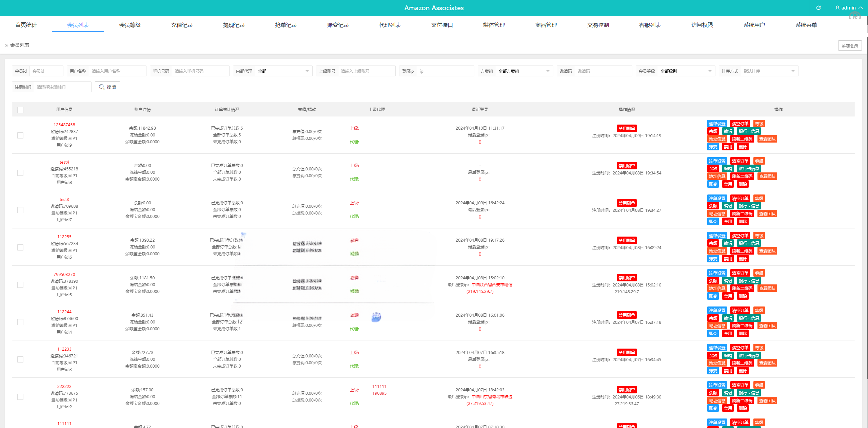
Task: Switch to the 代理列表 tab
Action: [x=389, y=24]
